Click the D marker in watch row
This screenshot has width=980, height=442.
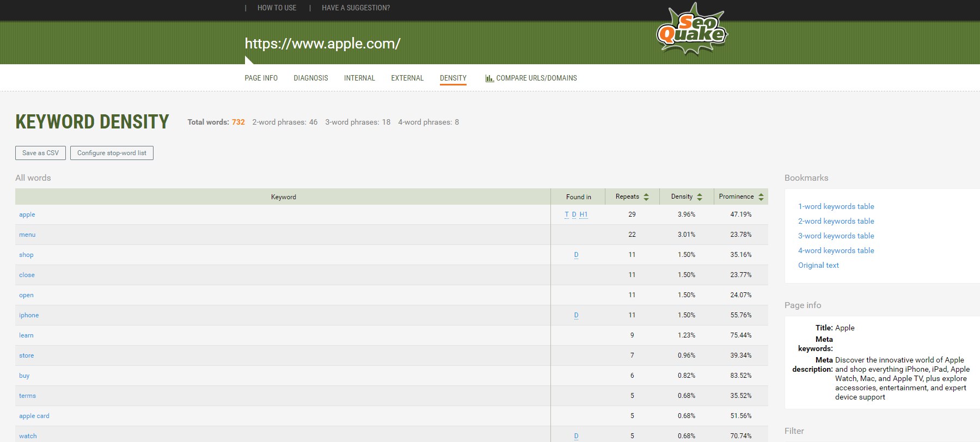pyautogui.click(x=576, y=436)
